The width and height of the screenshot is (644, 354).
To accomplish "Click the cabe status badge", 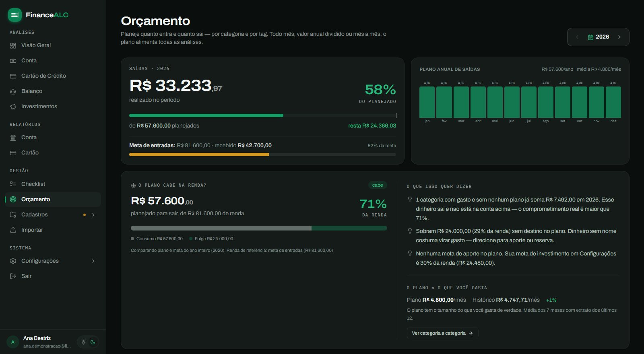I will [378, 185].
